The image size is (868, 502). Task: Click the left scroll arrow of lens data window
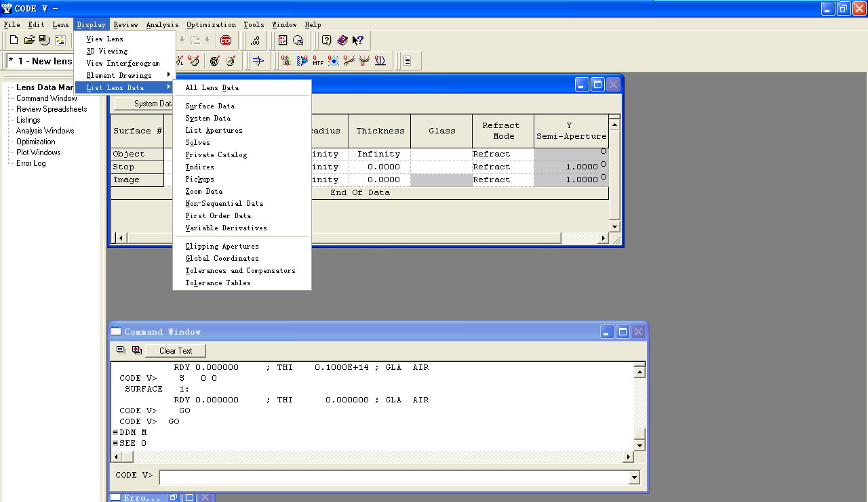tap(121, 238)
